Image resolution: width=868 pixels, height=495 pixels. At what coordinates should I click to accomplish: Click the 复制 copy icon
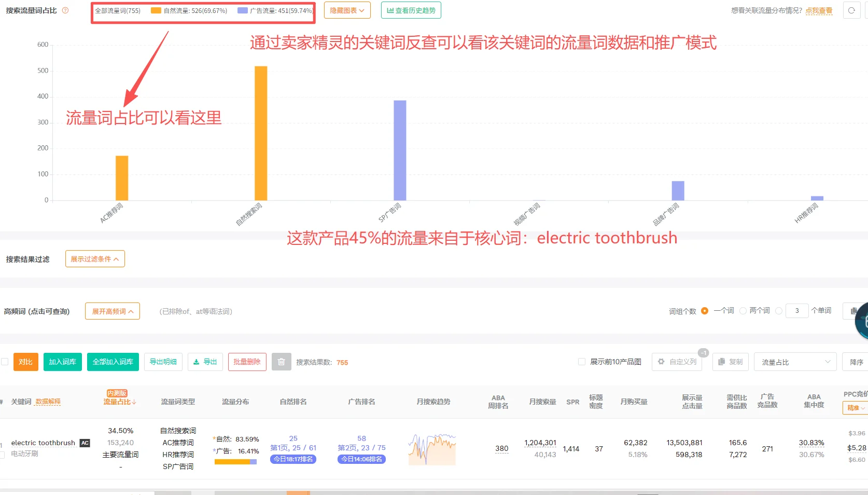[x=721, y=362]
